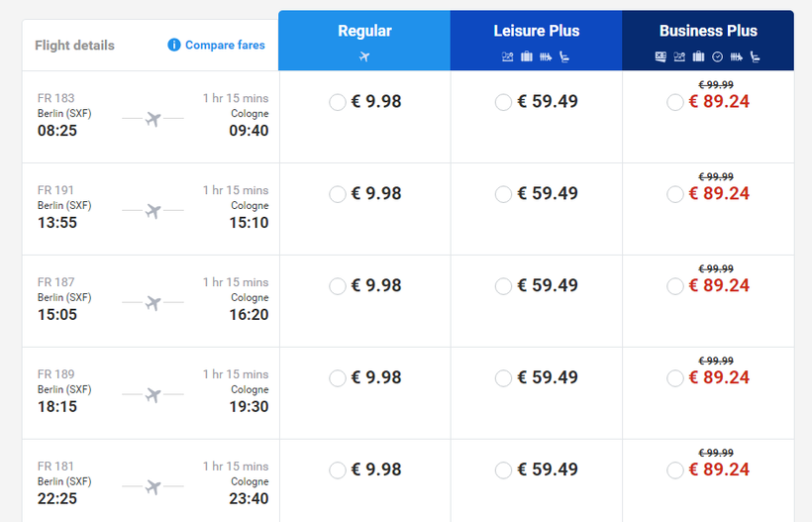Click the seat icon under Business Plus

click(756, 56)
